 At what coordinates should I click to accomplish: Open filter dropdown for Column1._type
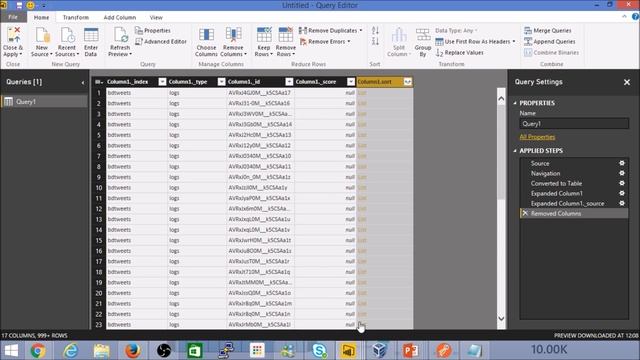(221, 82)
